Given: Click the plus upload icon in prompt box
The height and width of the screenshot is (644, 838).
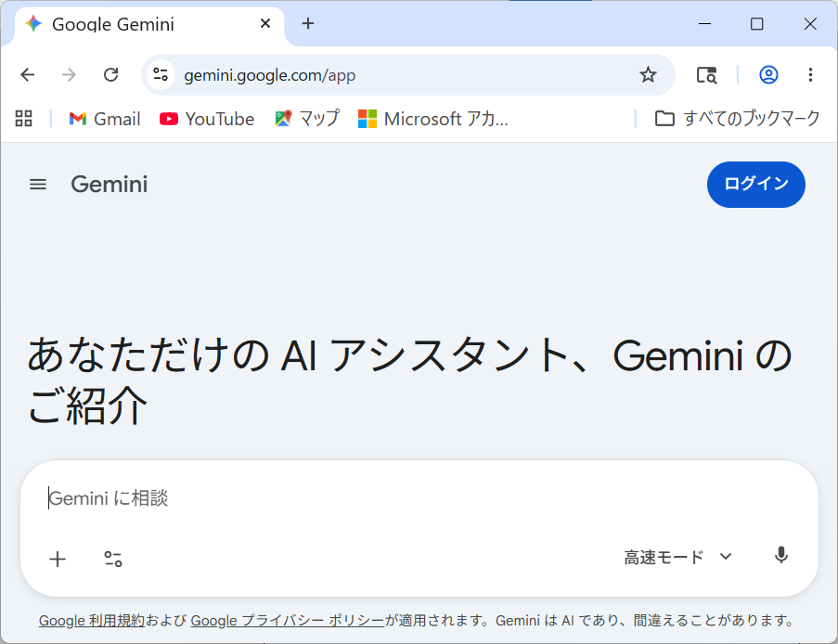Looking at the screenshot, I should pos(58,559).
